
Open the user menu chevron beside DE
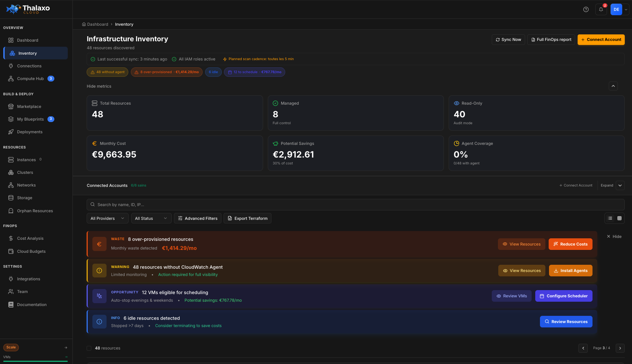tap(626, 9)
